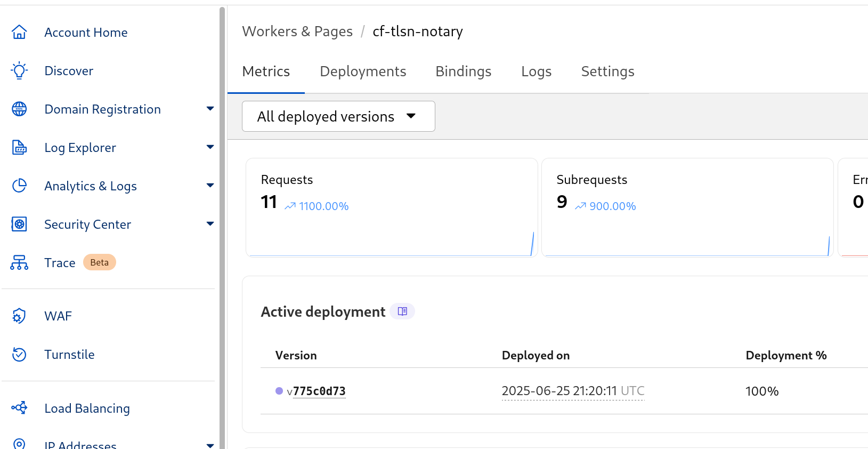Expand the Log Explorer submenu arrow
Viewport: 868px width, 449px height.
(x=210, y=147)
